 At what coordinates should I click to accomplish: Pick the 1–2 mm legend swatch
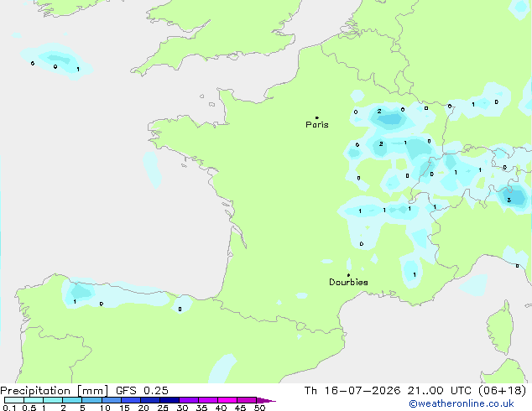[x=53, y=400]
